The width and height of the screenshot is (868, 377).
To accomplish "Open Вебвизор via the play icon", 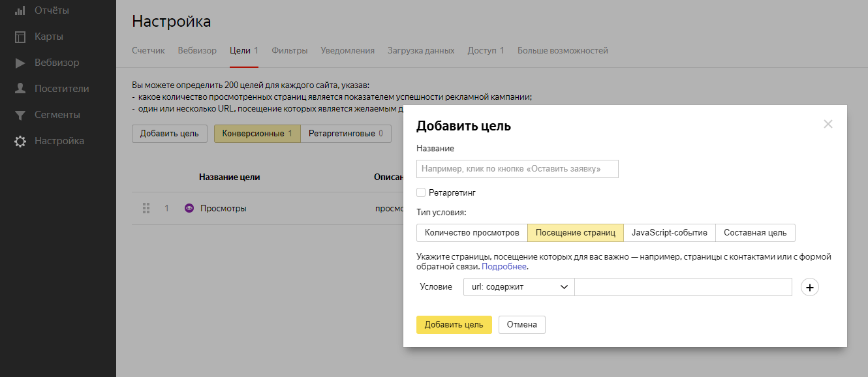I will coord(20,63).
